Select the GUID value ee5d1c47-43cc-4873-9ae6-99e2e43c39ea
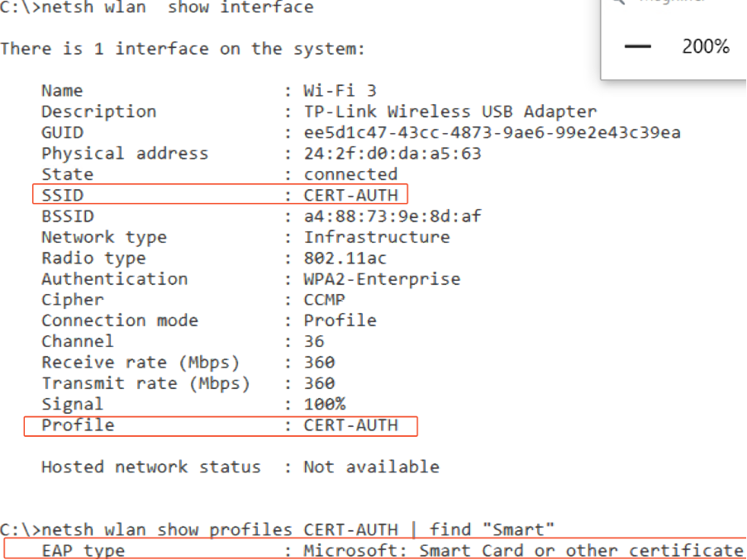The image size is (747, 560). tap(492, 132)
